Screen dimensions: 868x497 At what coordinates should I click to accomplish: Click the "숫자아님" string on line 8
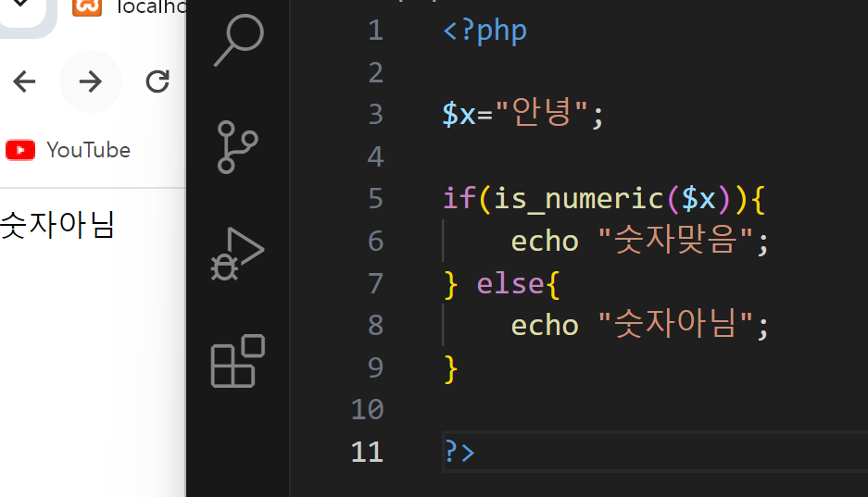point(676,323)
